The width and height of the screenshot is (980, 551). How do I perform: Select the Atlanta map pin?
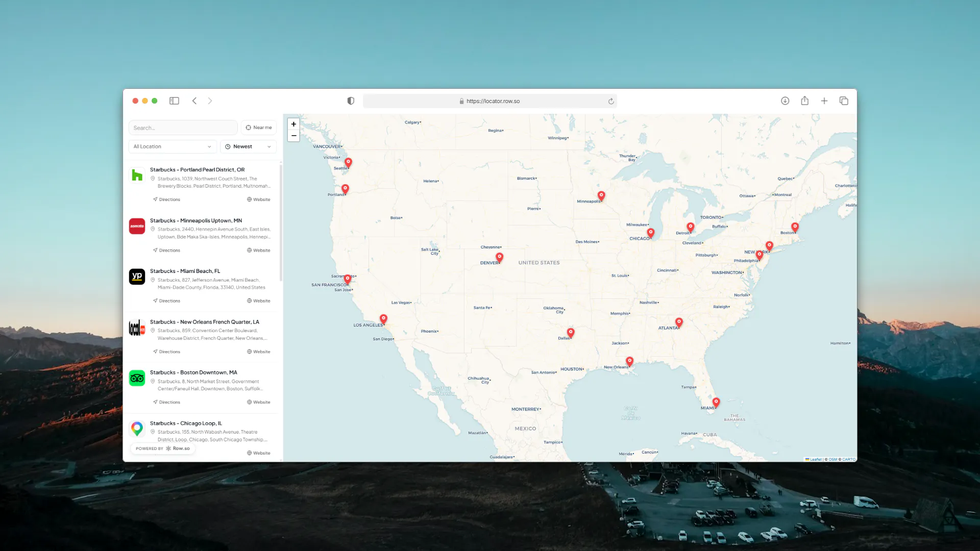(x=679, y=322)
